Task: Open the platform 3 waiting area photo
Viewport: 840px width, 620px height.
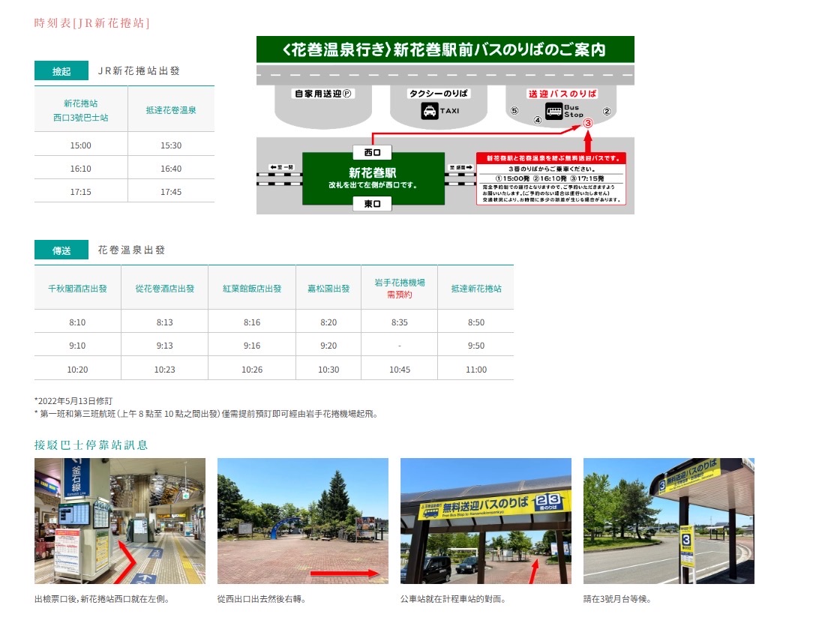Action: click(x=668, y=521)
